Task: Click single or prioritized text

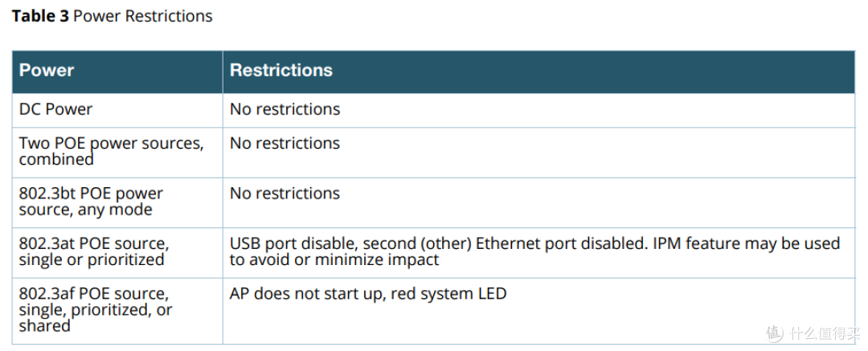Action: coord(92,259)
